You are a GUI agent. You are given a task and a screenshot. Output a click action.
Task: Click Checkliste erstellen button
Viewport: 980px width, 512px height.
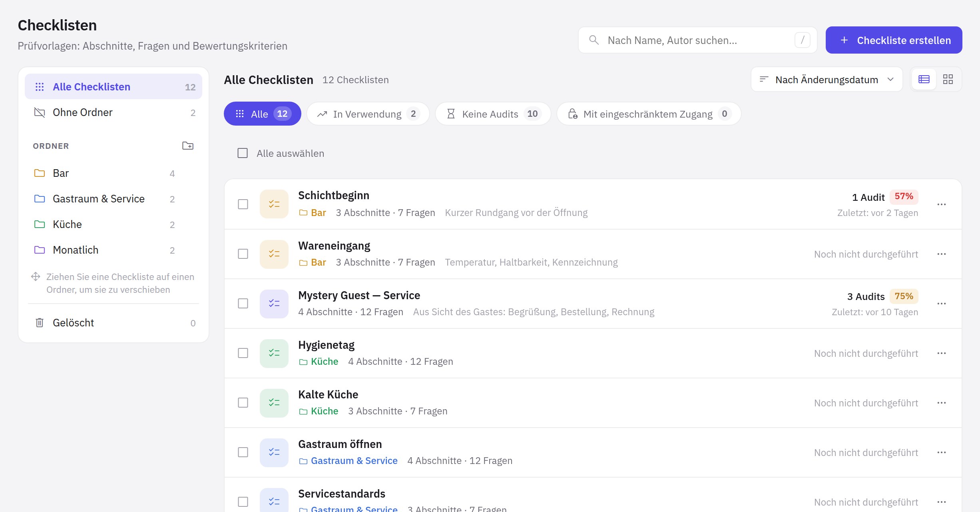(x=894, y=40)
